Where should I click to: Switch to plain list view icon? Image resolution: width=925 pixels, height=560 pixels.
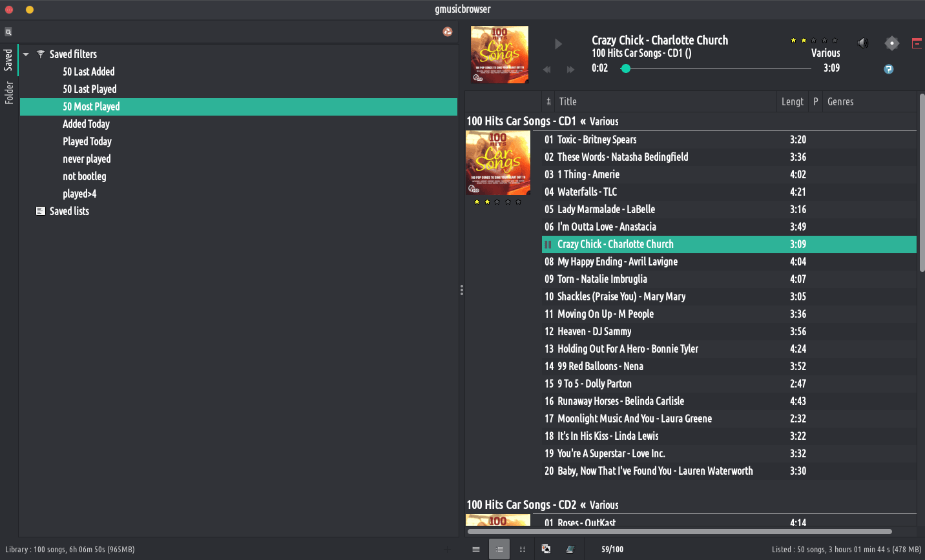(476, 549)
